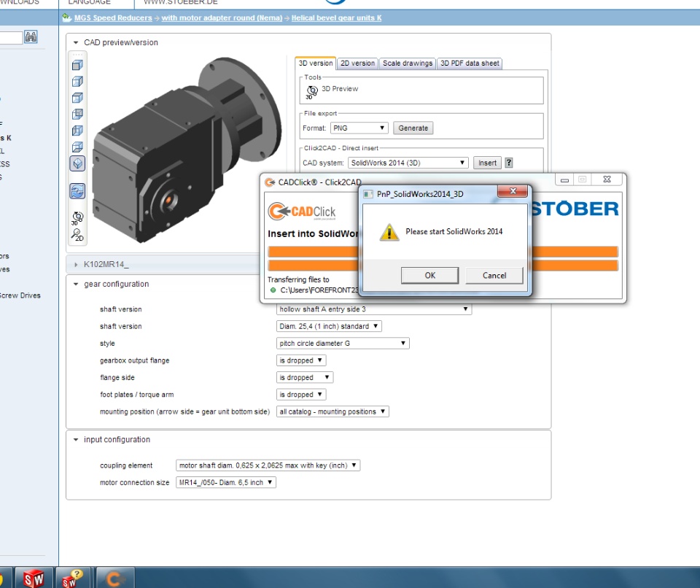
Task: Open the coupling element dropdown
Action: tap(268, 465)
